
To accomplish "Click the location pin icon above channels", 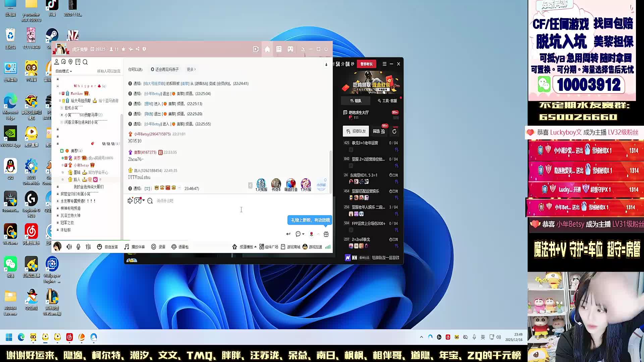I will (x=70, y=62).
